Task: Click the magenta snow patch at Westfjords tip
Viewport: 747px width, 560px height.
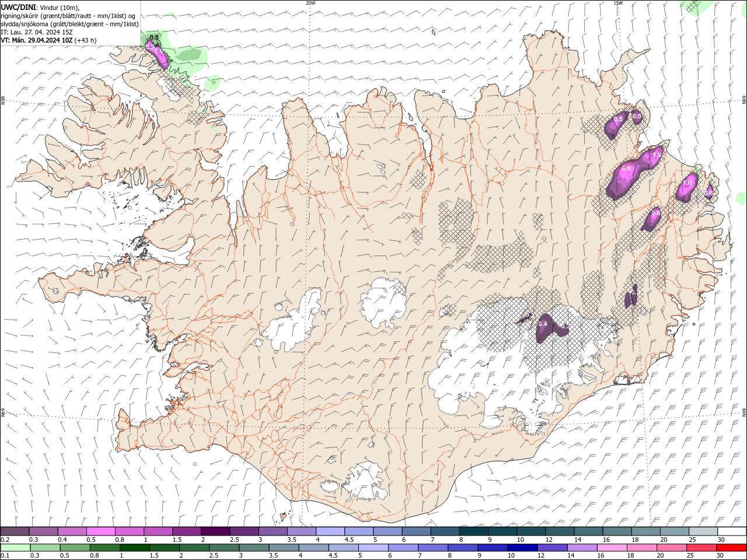Action: click(x=158, y=56)
